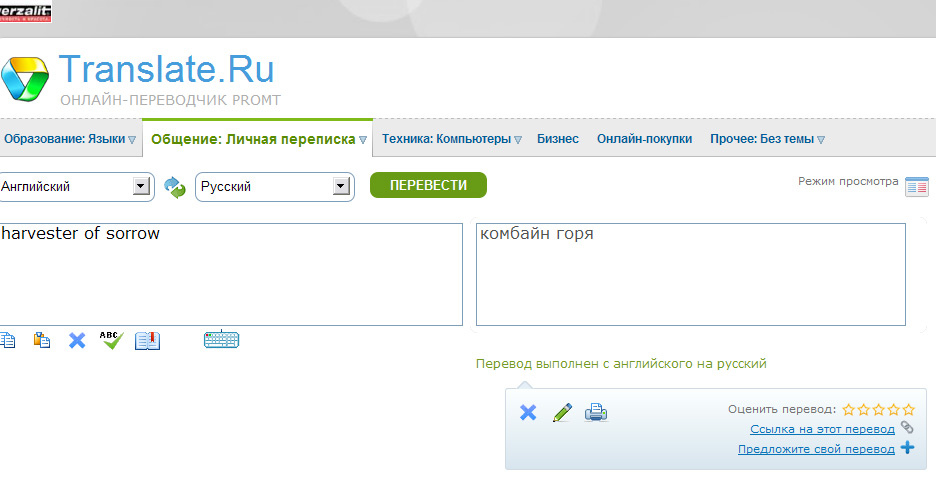Copy source text with the copy icon
The height and width of the screenshot is (504, 936).
(x=8, y=340)
